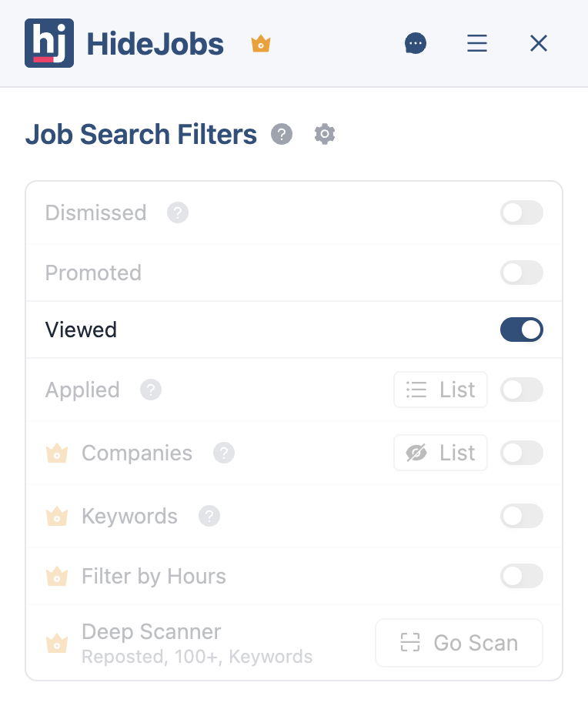Image resolution: width=588 pixels, height=706 pixels.
Task: Open the filter settings gear icon
Action: point(324,134)
